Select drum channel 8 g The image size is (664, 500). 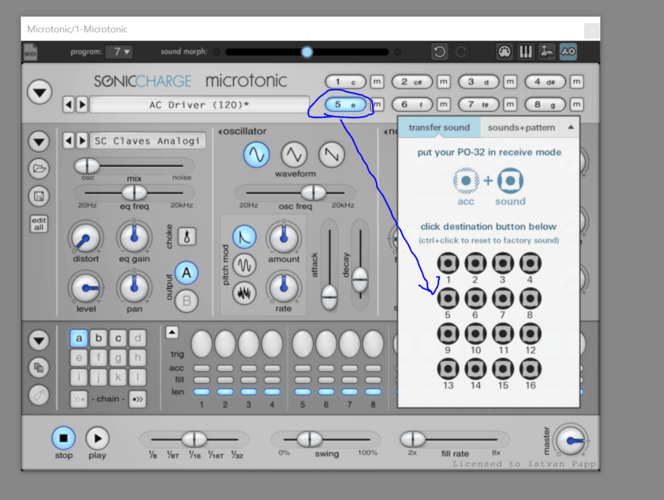(x=545, y=104)
